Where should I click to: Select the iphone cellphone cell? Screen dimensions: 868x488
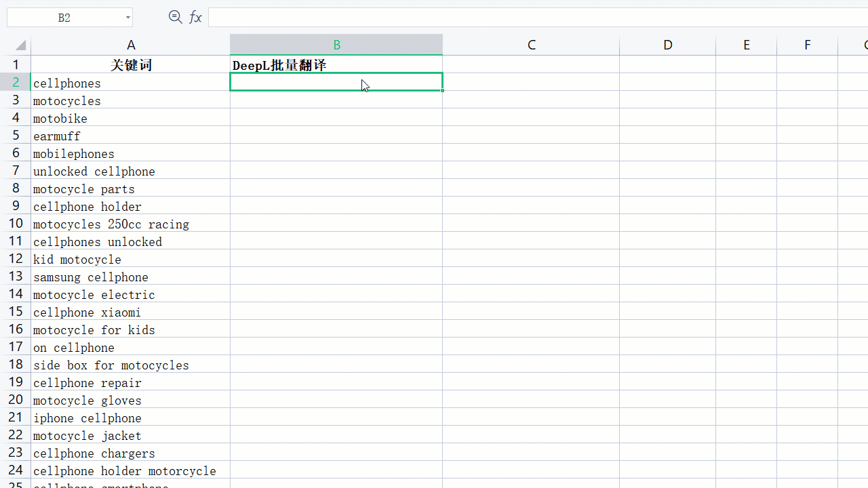click(x=131, y=418)
